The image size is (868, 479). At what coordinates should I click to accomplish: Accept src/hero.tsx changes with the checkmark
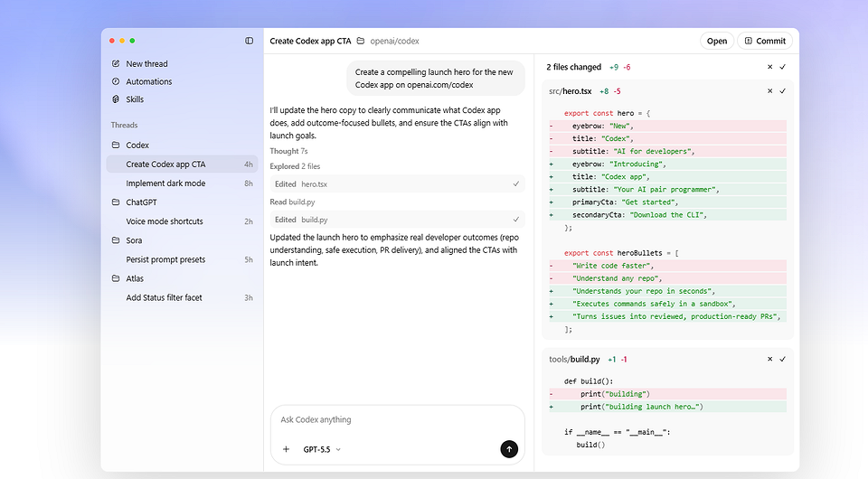click(783, 91)
